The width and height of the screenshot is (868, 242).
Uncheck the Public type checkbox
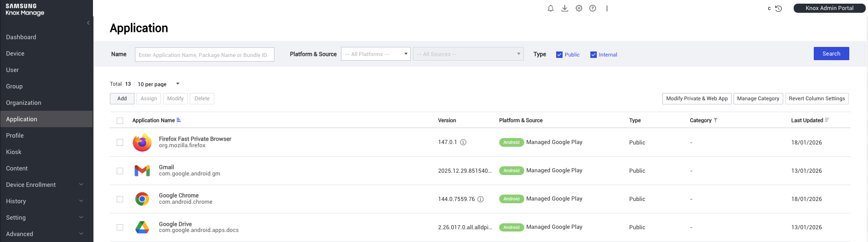tap(559, 55)
